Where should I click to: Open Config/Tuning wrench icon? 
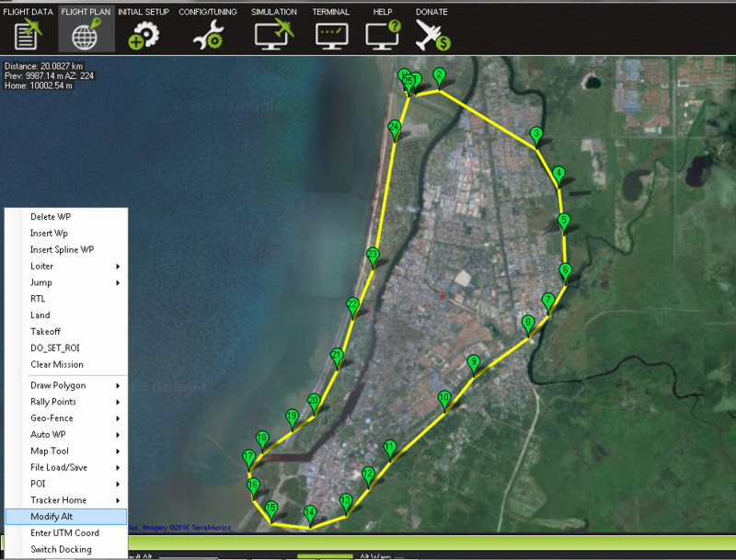point(208,32)
